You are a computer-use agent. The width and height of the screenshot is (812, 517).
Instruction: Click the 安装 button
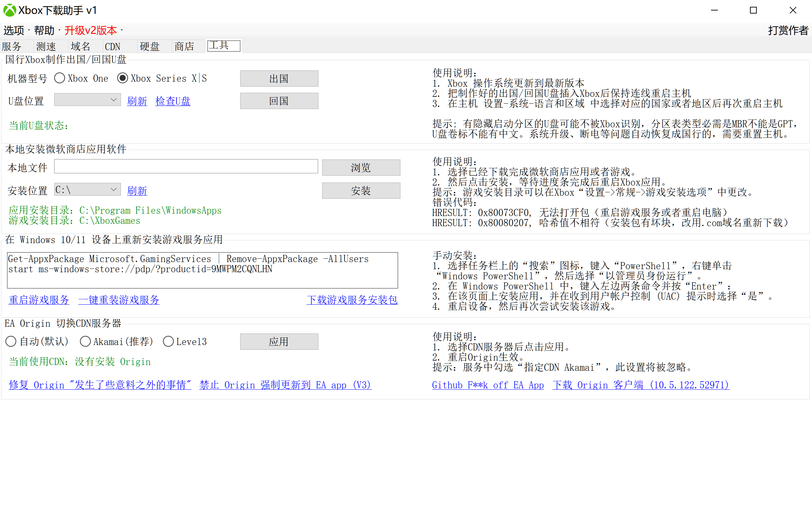pyautogui.click(x=361, y=191)
